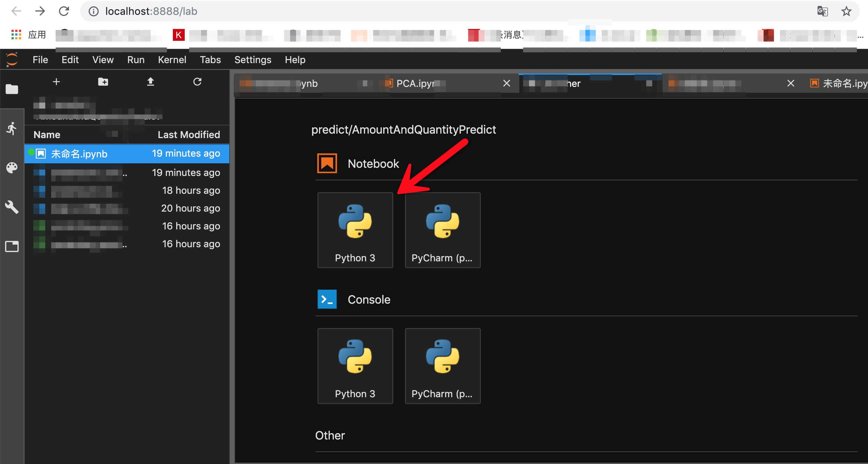The width and height of the screenshot is (868, 464).
Task: Start a PyCharm kernel console
Action: 443,366
